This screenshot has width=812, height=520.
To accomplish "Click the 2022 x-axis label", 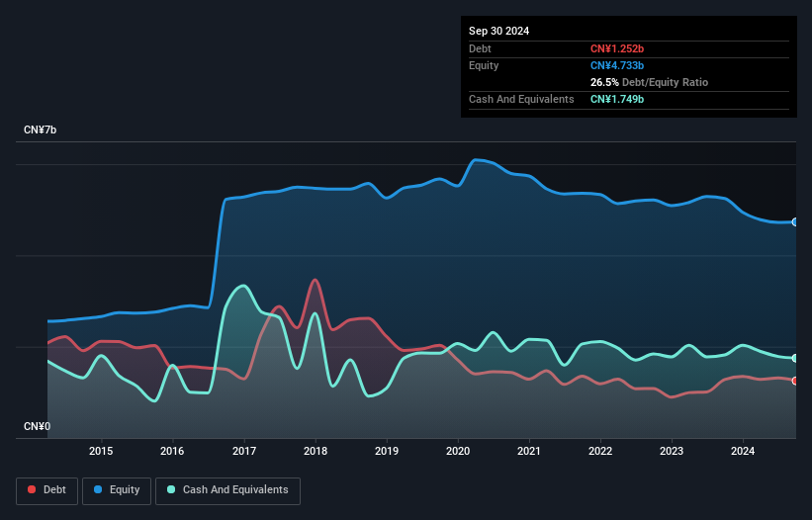I will click(600, 451).
